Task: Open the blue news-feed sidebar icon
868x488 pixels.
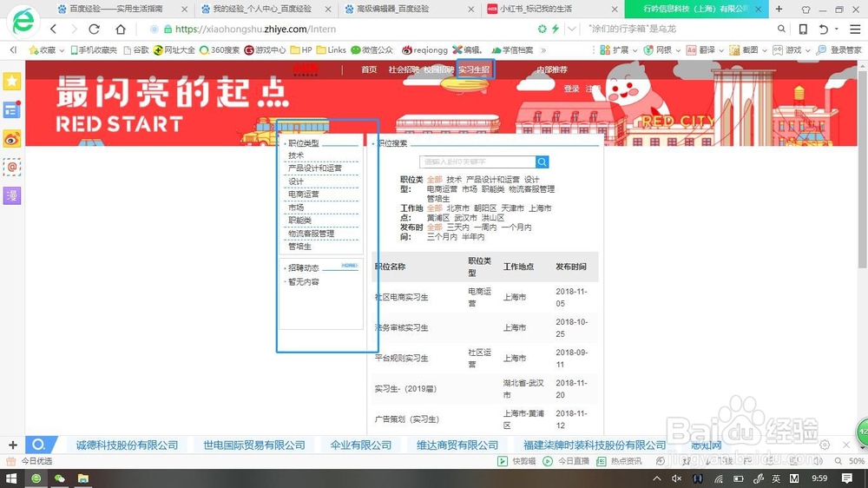Action: tap(11, 109)
